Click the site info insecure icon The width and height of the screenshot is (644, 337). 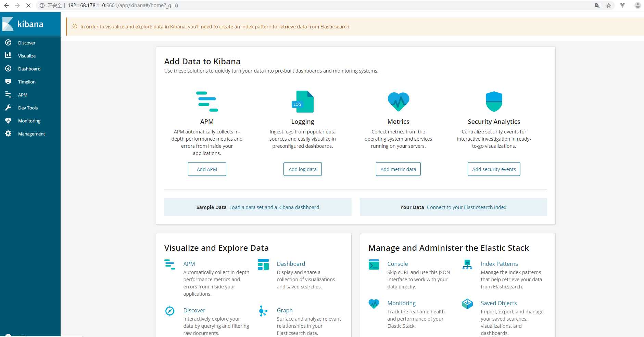[x=42, y=5]
